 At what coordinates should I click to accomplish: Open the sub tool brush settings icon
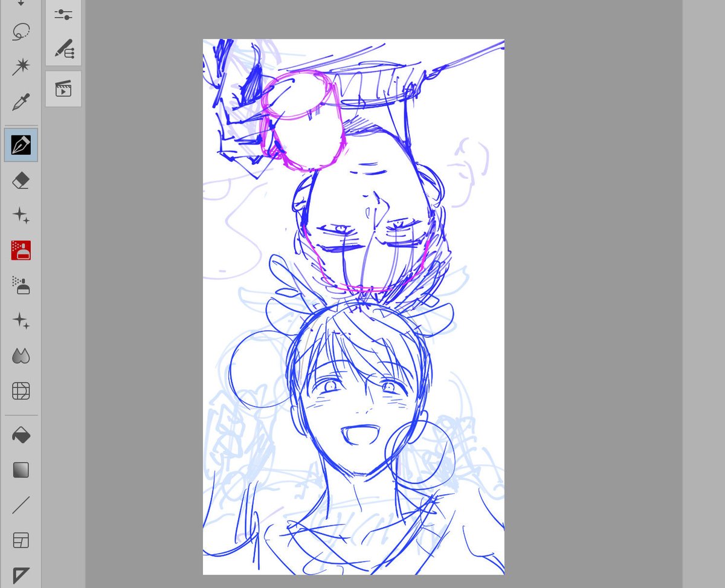coord(63,48)
